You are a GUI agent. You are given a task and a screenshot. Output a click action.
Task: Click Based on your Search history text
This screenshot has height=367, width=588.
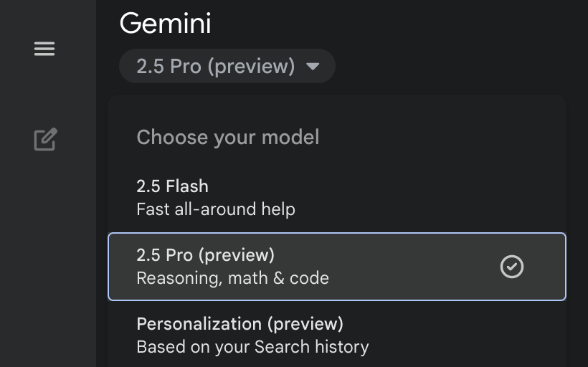point(252,347)
